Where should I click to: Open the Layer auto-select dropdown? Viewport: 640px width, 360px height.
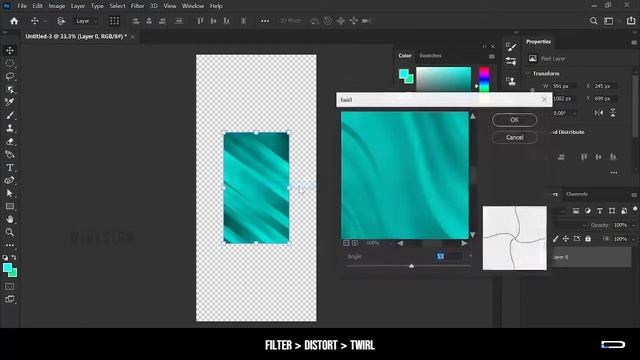click(85, 21)
